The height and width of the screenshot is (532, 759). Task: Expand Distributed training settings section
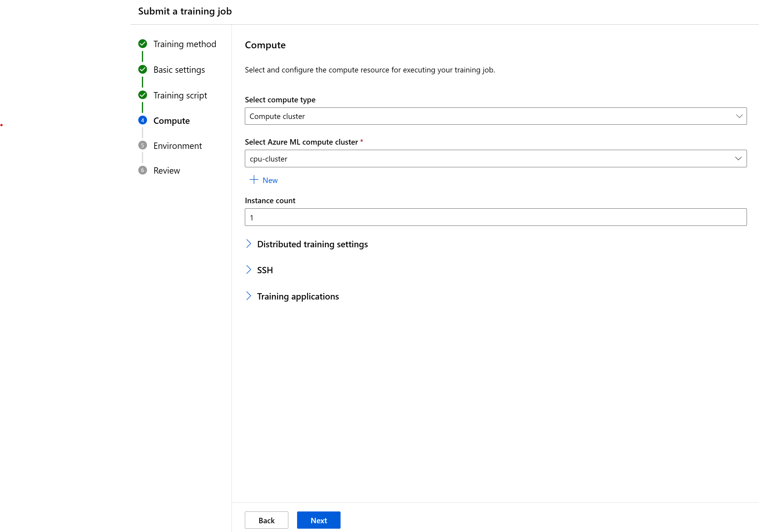pos(312,244)
